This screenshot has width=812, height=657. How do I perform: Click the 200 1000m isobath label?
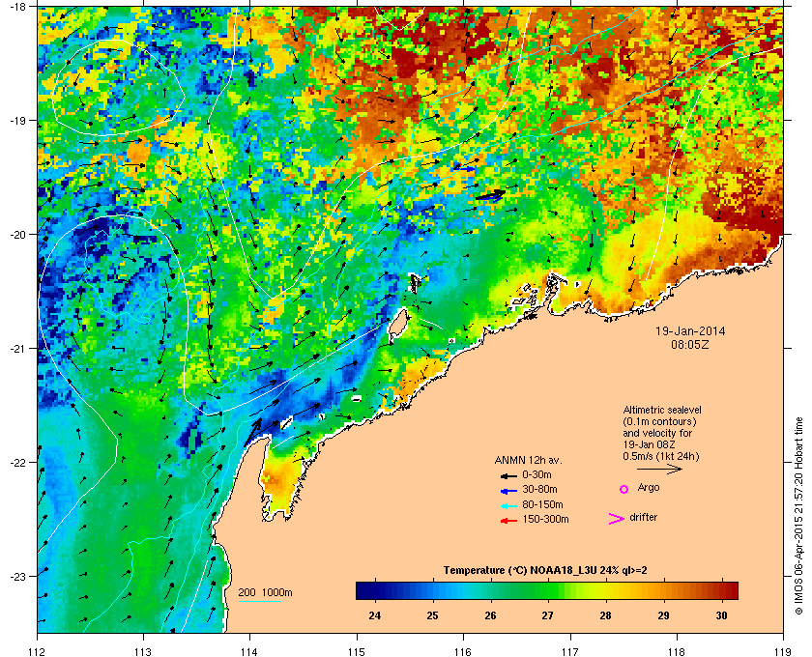point(265,593)
